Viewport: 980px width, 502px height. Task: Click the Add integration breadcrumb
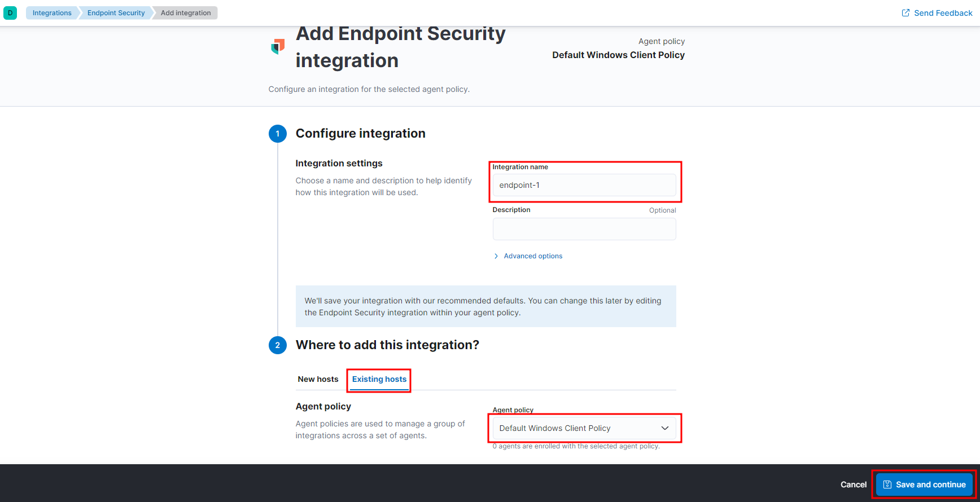(x=186, y=13)
